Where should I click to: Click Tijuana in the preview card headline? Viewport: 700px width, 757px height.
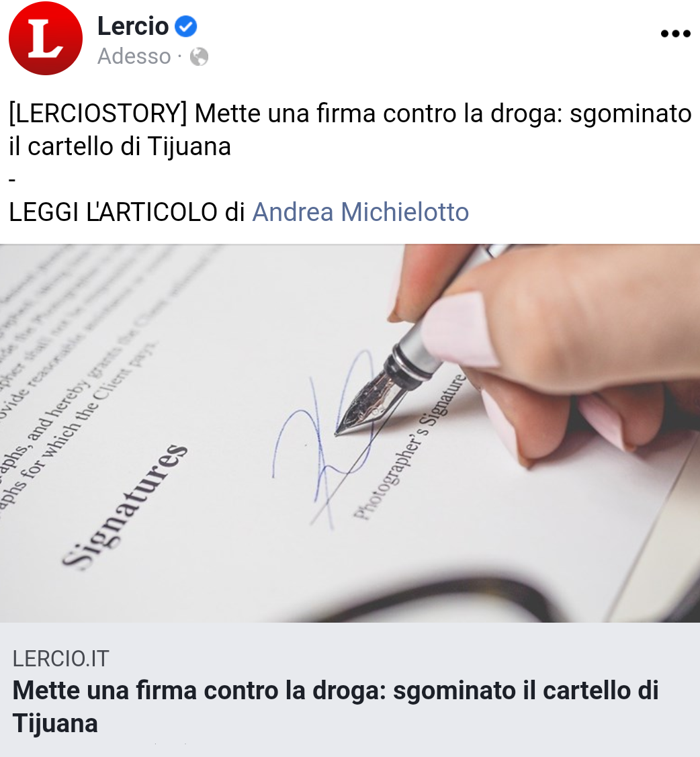click(55, 723)
